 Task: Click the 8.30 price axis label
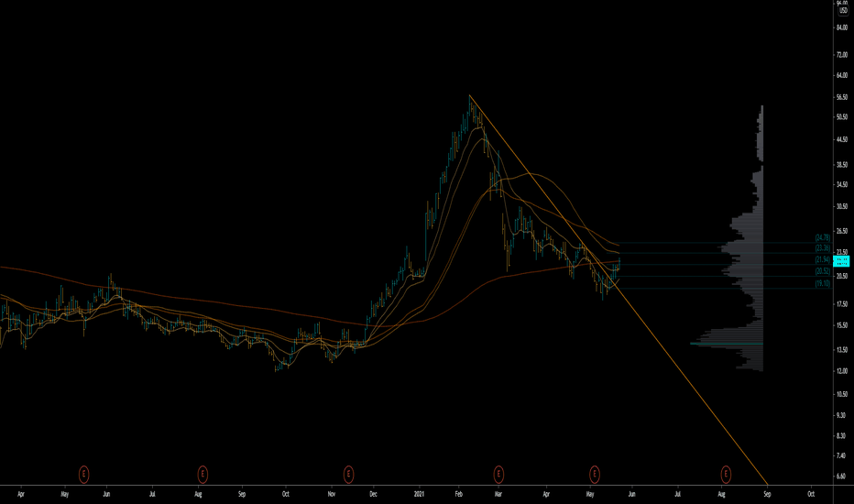point(842,435)
